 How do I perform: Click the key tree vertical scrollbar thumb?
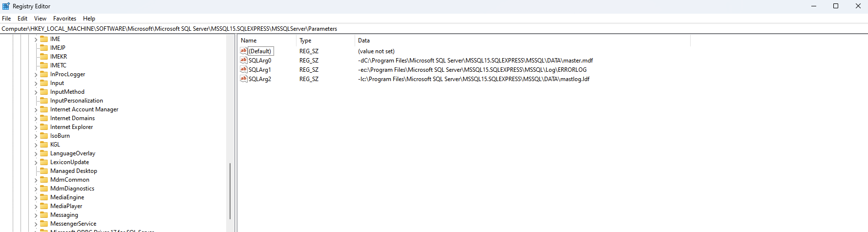point(230,191)
